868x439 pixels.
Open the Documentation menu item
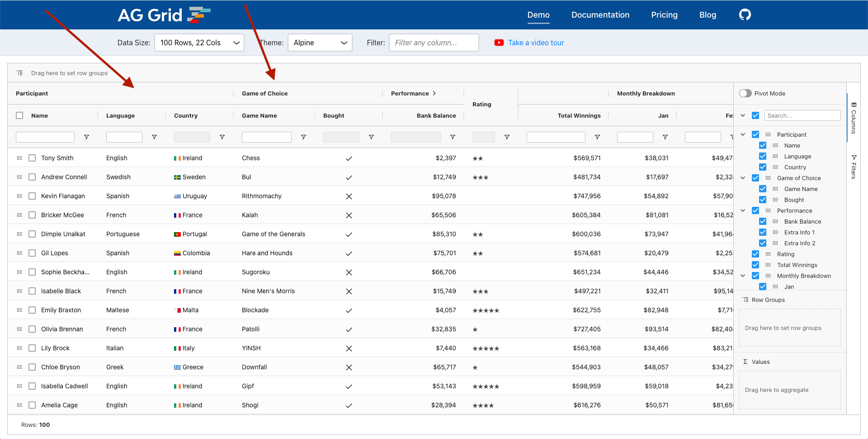[600, 14]
